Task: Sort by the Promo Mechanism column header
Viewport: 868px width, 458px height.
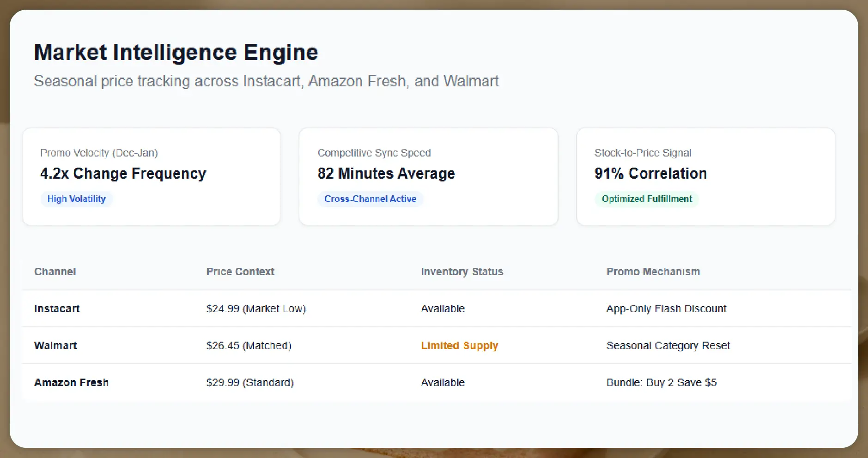Action: (x=653, y=271)
